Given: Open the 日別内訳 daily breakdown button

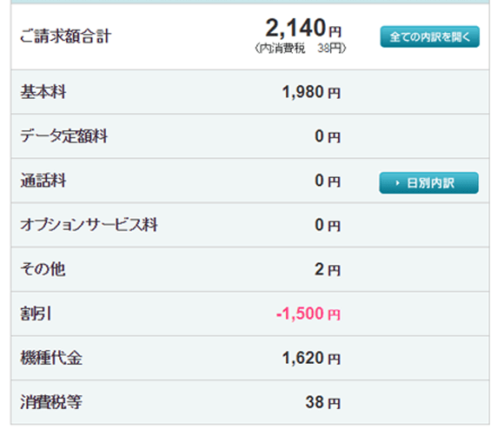Looking at the screenshot, I should 428,182.
